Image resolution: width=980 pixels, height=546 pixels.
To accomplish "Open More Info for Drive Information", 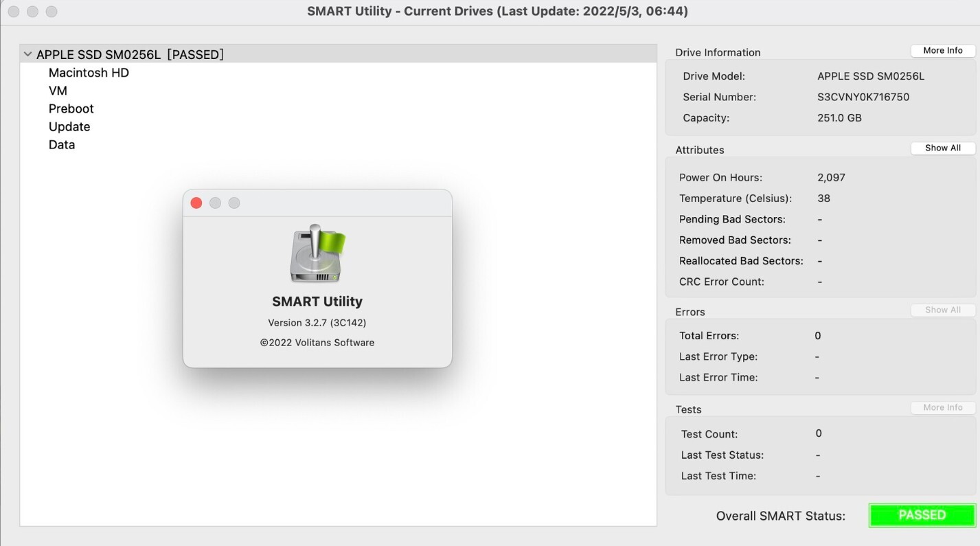I will 943,51.
